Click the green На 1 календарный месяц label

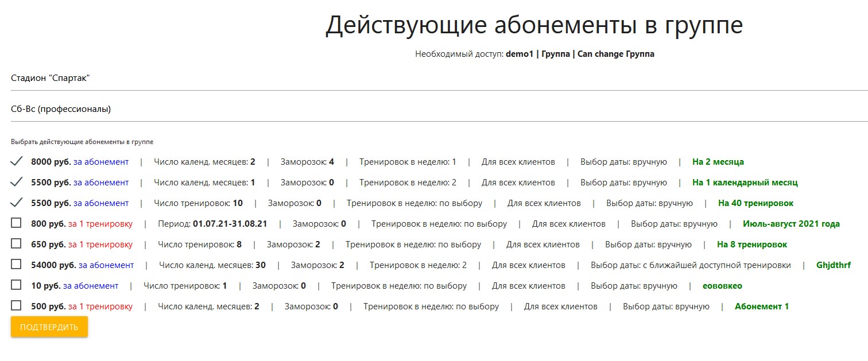tap(745, 183)
